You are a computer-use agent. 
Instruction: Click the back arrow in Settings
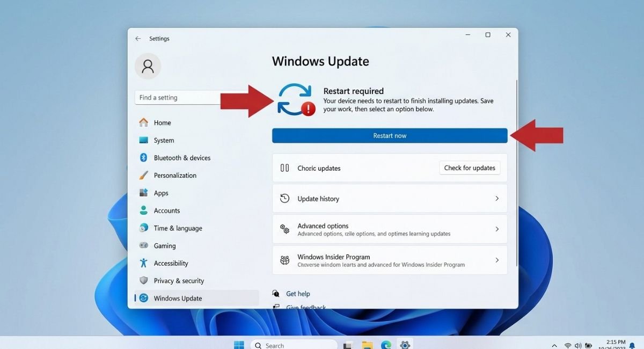pos(138,39)
